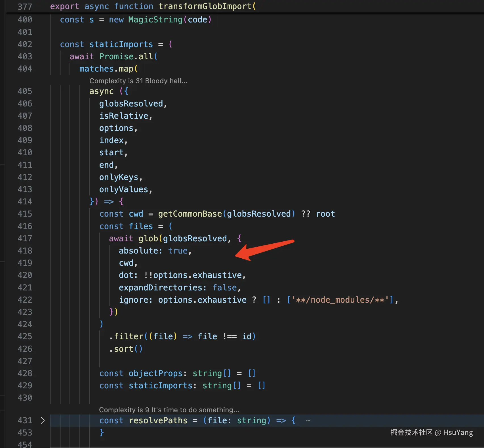Click globsResolved parameter on line 406
This screenshot has width=484, height=448.
[x=131, y=104]
